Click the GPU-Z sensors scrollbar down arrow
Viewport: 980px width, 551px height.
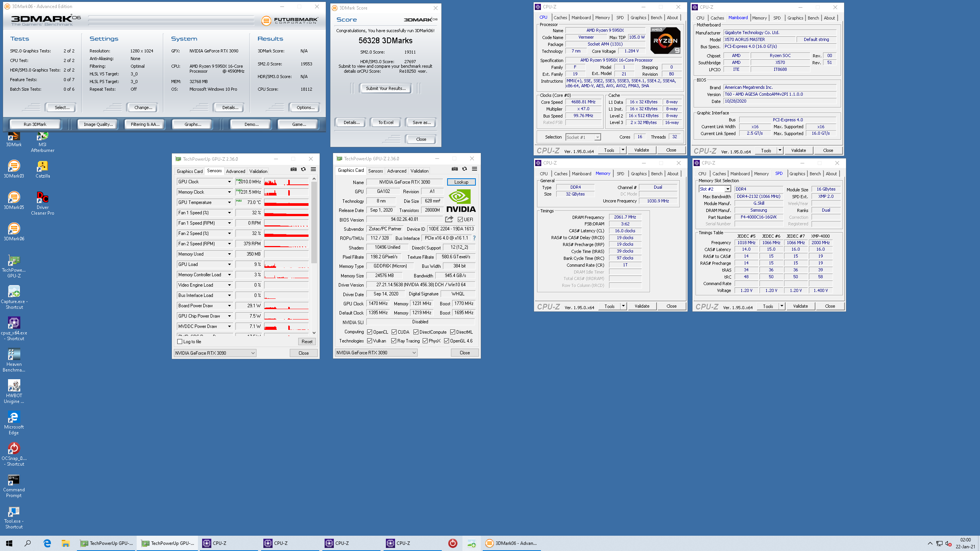314,333
